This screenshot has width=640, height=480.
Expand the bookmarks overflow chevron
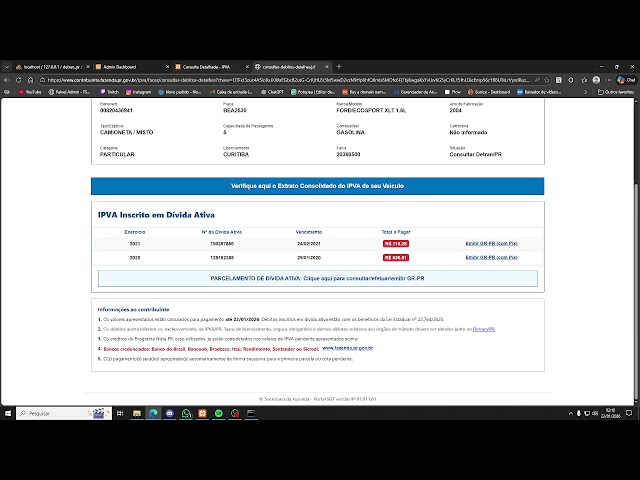pyautogui.click(x=585, y=92)
